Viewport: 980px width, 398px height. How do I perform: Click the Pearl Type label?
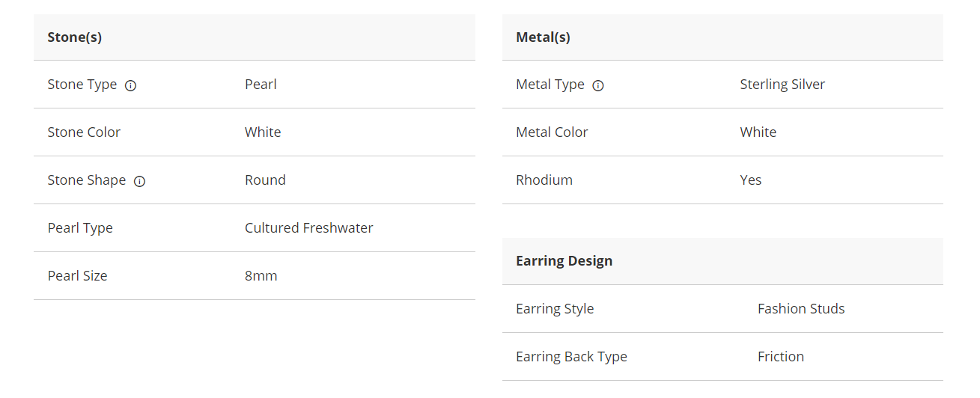pos(80,228)
